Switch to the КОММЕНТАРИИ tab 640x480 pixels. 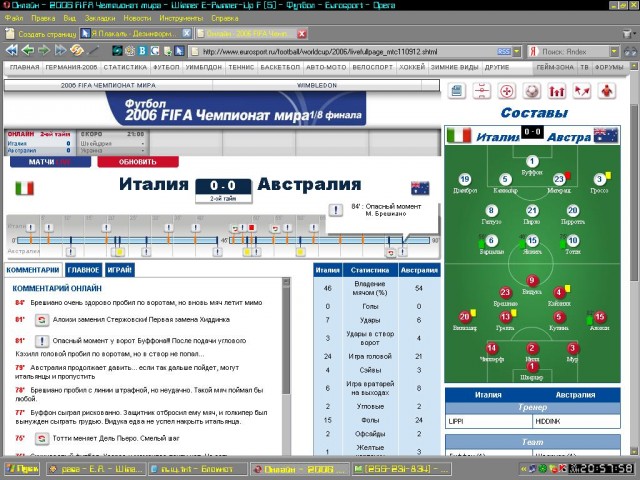tap(33, 270)
